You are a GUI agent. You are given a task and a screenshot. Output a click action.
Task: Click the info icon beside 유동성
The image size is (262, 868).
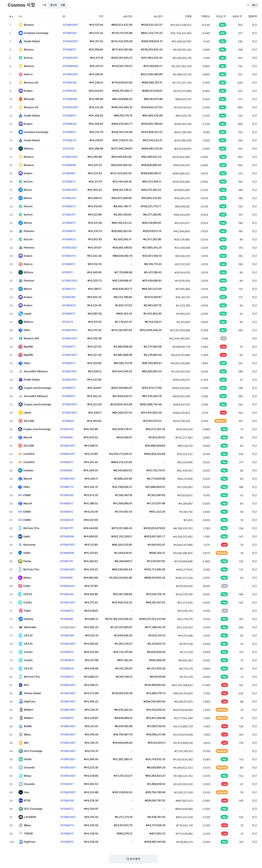(241, 16)
